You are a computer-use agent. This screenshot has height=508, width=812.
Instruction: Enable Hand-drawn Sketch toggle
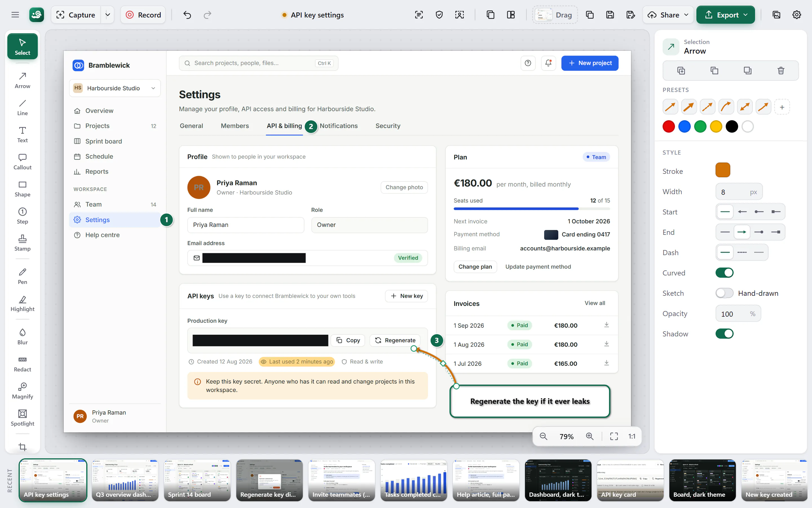pos(724,293)
